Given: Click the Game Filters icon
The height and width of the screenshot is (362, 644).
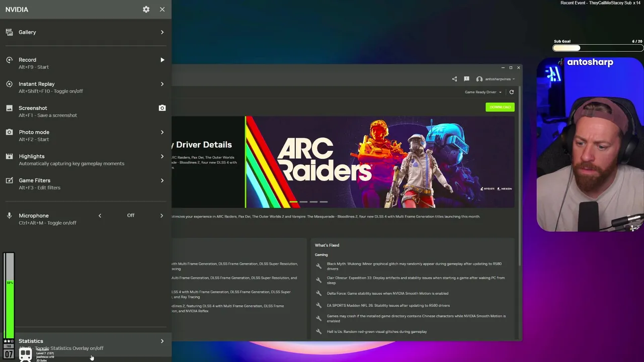Looking at the screenshot, I should pyautogui.click(x=9, y=180).
